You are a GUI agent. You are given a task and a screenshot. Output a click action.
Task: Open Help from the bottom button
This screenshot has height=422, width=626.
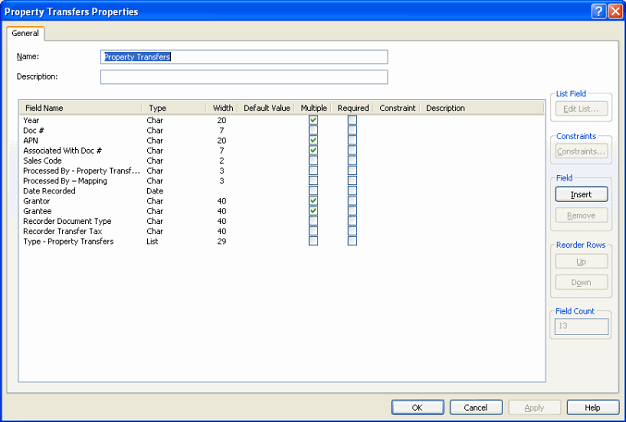(593, 408)
